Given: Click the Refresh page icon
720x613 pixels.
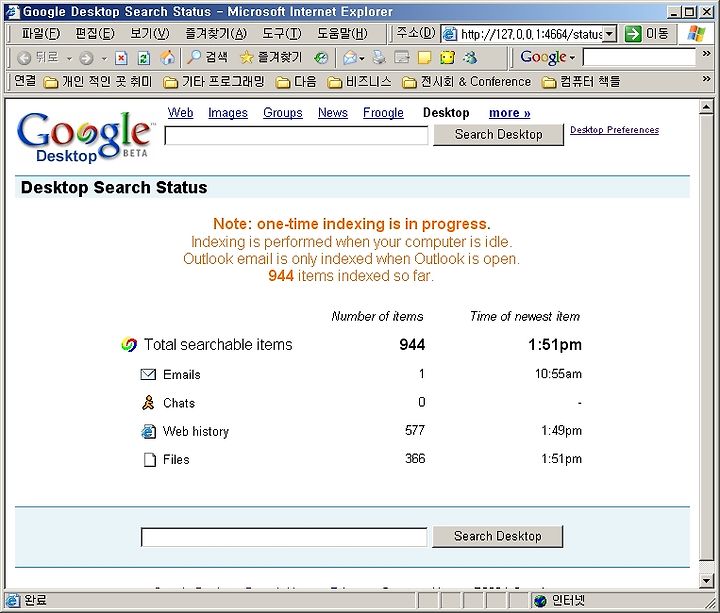Looking at the screenshot, I should [144, 58].
